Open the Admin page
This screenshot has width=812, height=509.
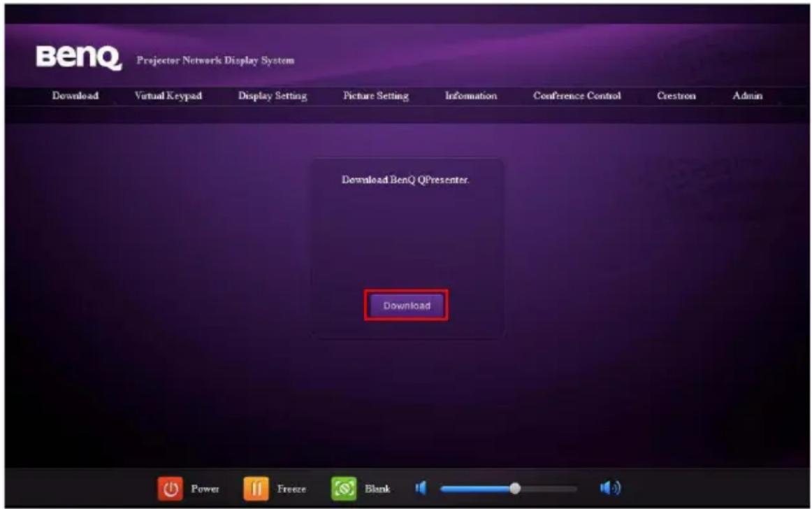[x=747, y=96]
